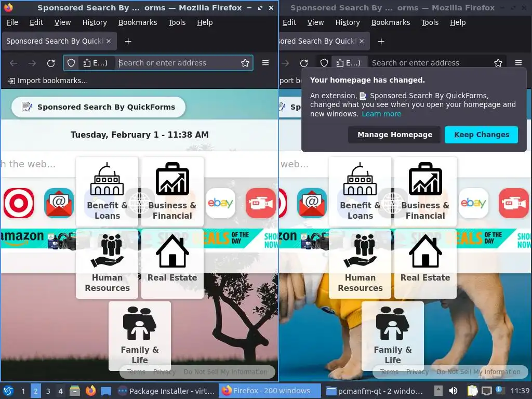Bookmark page with star in left window
Image resolution: width=532 pixels, height=399 pixels.
click(245, 63)
